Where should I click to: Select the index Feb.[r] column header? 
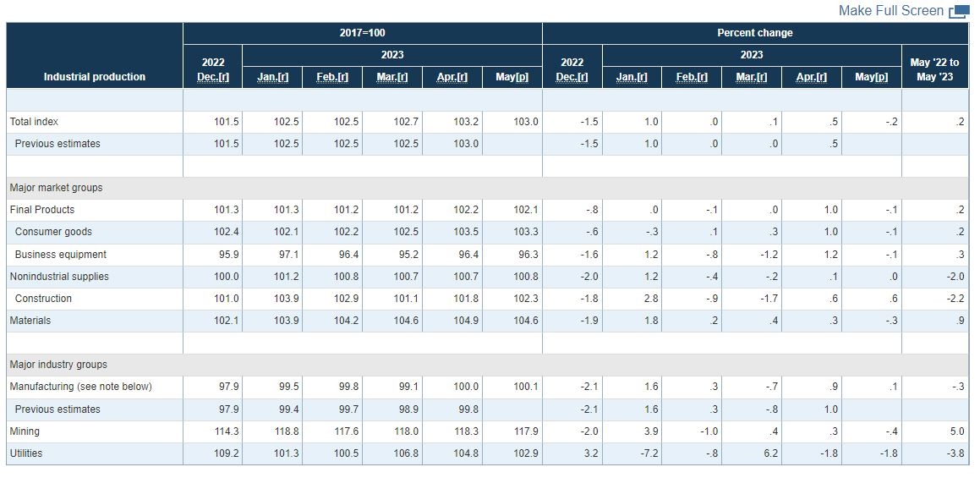pos(331,77)
